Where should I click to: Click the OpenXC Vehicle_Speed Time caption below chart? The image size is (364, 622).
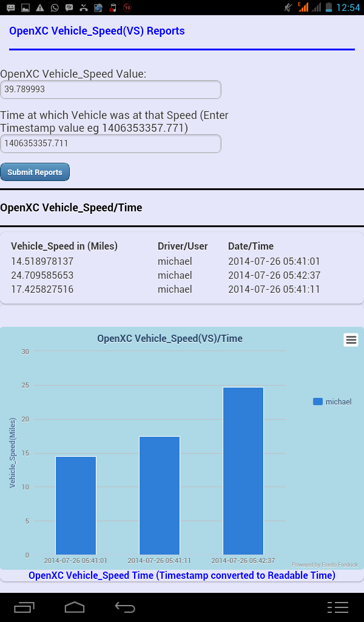click(182, 576)
